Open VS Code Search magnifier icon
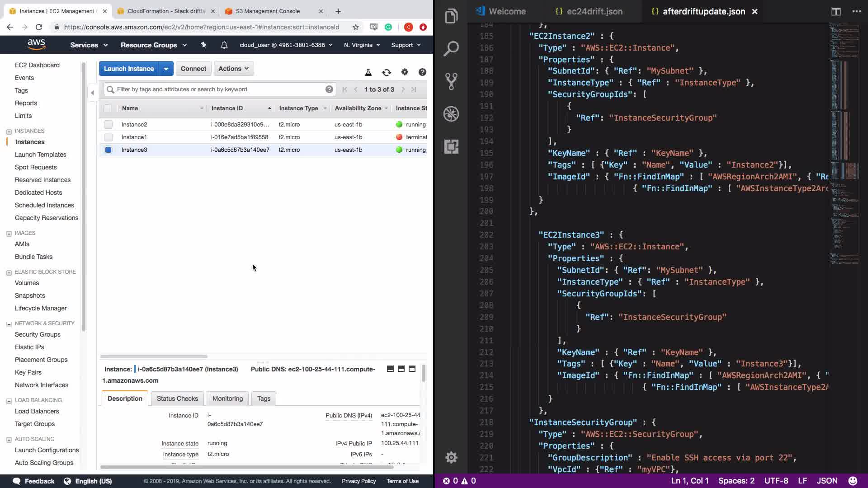The height and width of the screenshot is (488, 868). [451, 49]
